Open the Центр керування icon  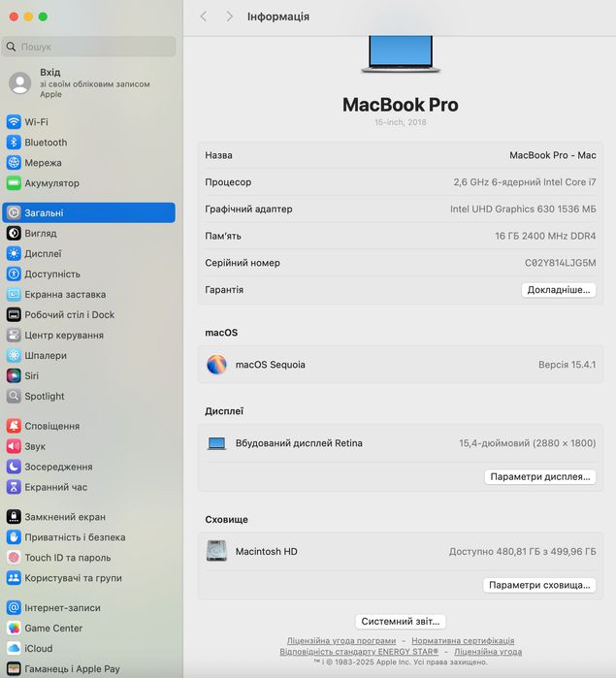14,335
